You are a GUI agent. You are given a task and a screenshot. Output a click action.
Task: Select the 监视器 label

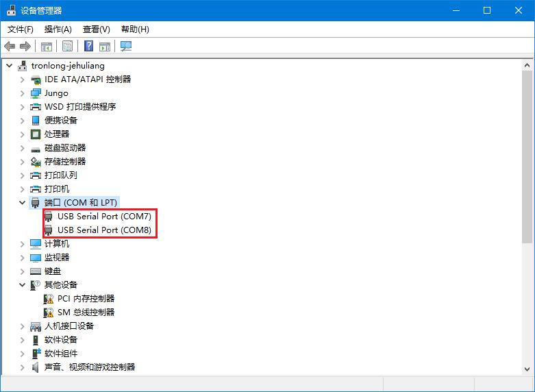[57, 258]
